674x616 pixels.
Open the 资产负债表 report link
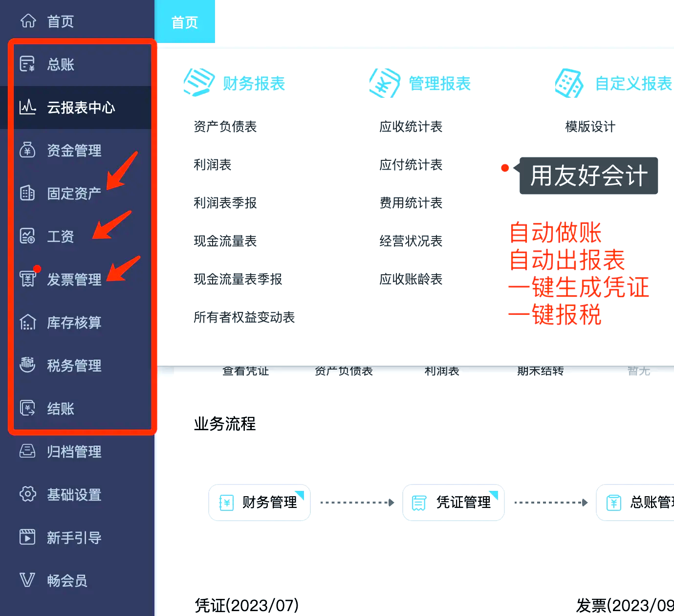coord(225,127)
